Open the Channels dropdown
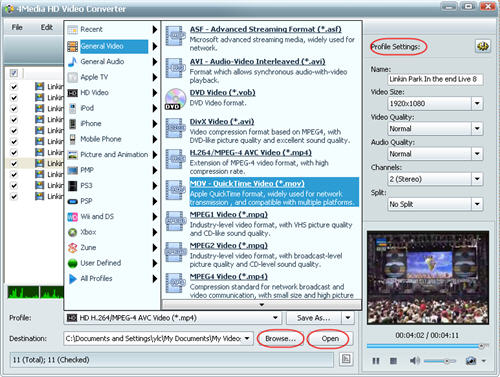500x377 pixels. (x=477, y=179)
